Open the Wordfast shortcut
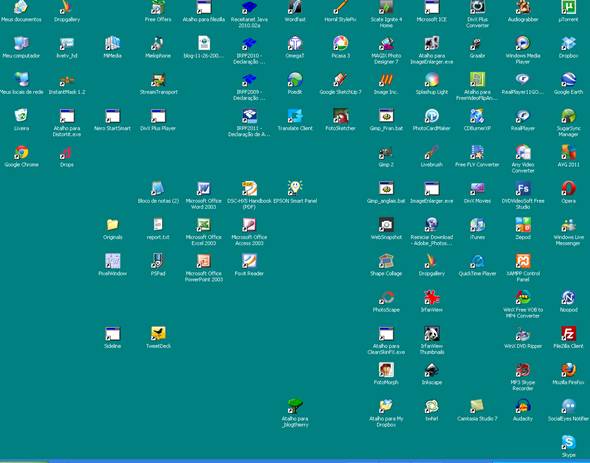Screen dimensions: 590x463 pos(295,7)
